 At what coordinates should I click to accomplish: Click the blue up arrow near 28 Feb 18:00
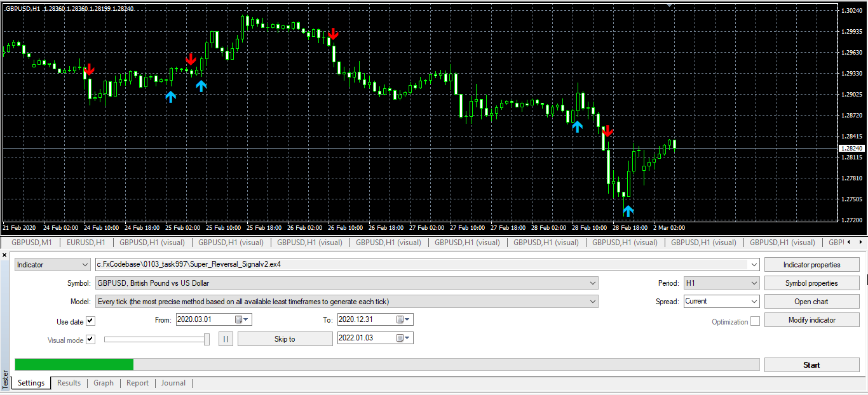click(628, 211)
